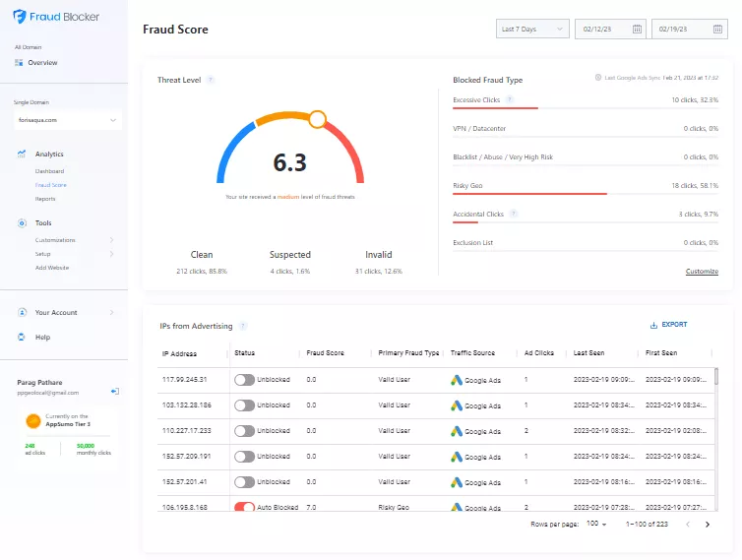Sort by the Last Seen column header
Image resolution: width=742 pixels, height=560 pixels.
point(588,353)
